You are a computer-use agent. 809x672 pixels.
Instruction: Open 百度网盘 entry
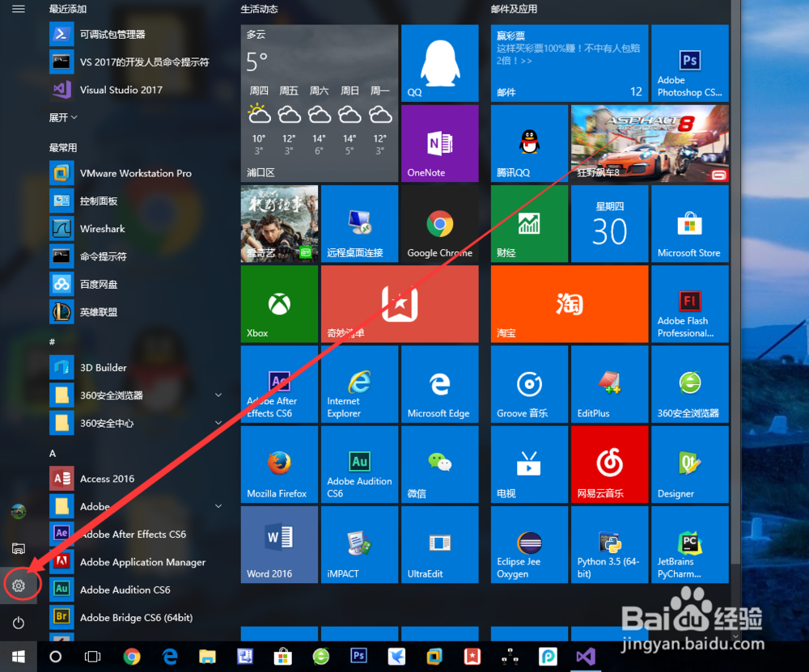[x=135, y=284]
